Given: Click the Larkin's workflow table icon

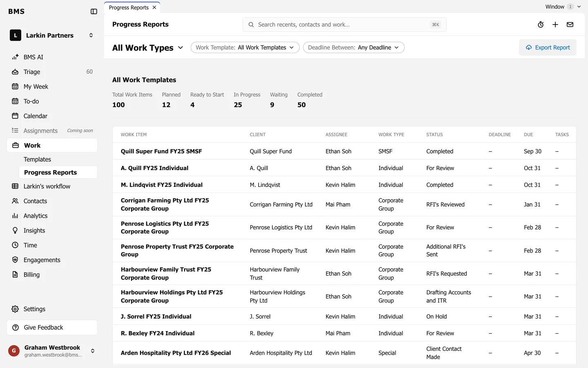Looking at the screenshot, I should coord(15,186).
